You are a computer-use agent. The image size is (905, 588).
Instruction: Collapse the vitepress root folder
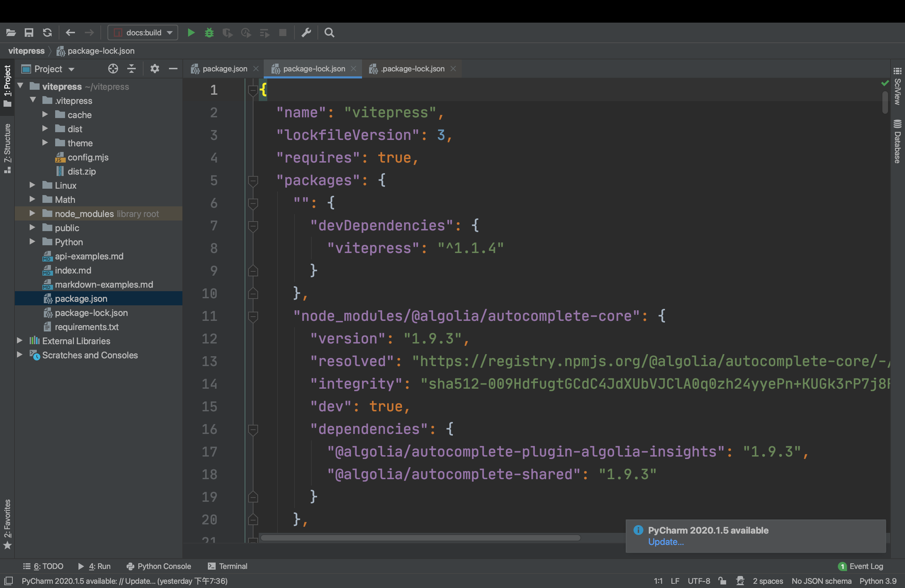pyautogui.click(x=21, y=86)
